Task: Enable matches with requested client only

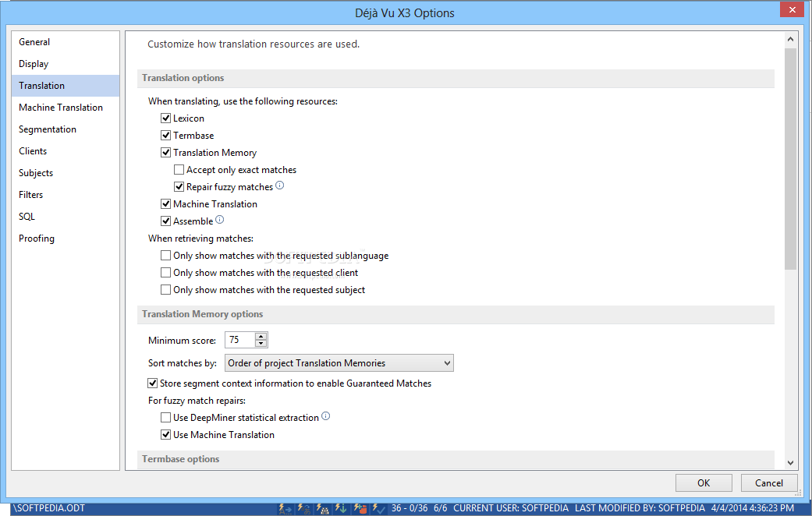Action: coord(165,272)
